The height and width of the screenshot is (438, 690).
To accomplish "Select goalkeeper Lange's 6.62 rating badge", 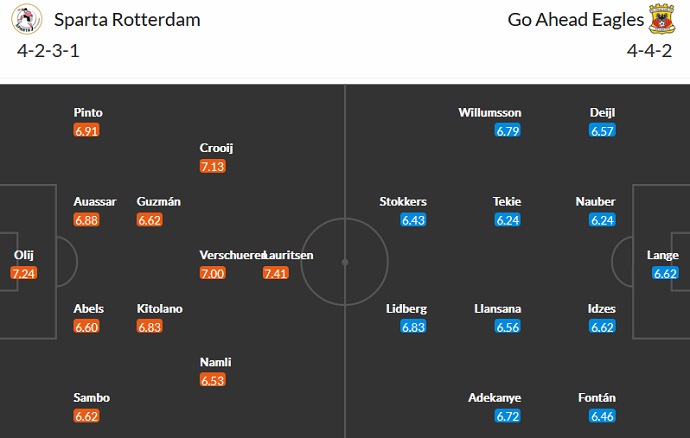I will 665,273.
